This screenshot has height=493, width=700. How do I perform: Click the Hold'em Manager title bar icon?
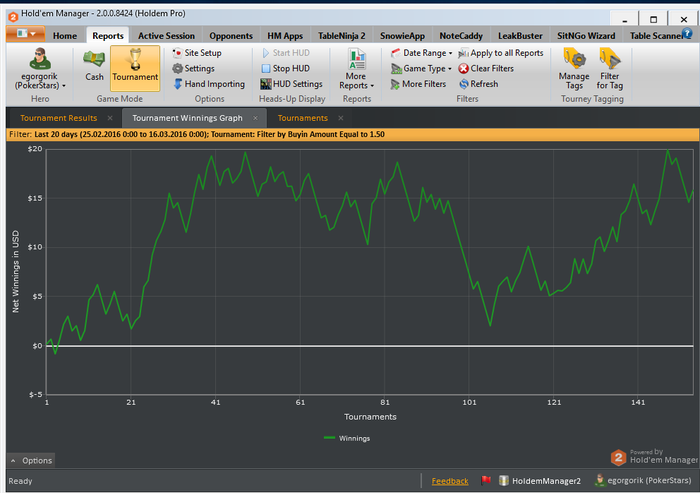pos(13,17)
